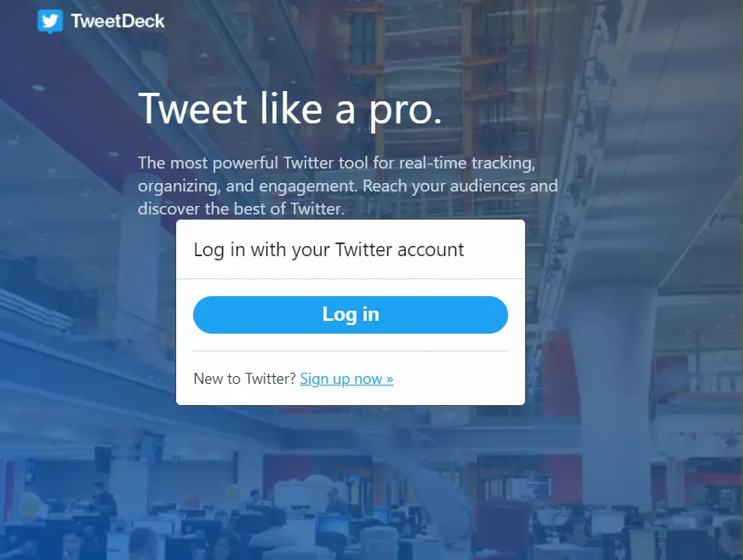Click the divider line above New to Twitter
This screenshot has width=743, height=560.
tap(350, 351)
